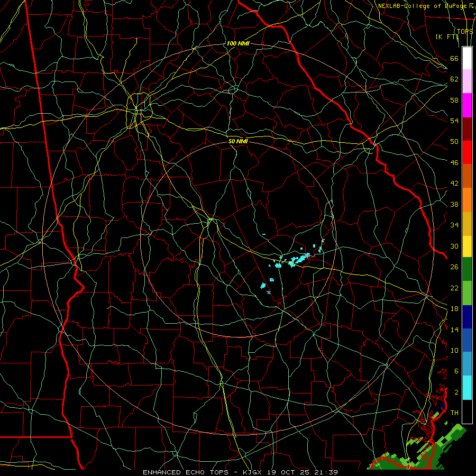This screenshot has height=476, width=476.
Task: Click the bright red 50K ft legend swatch
Action: tap(467, 152)
